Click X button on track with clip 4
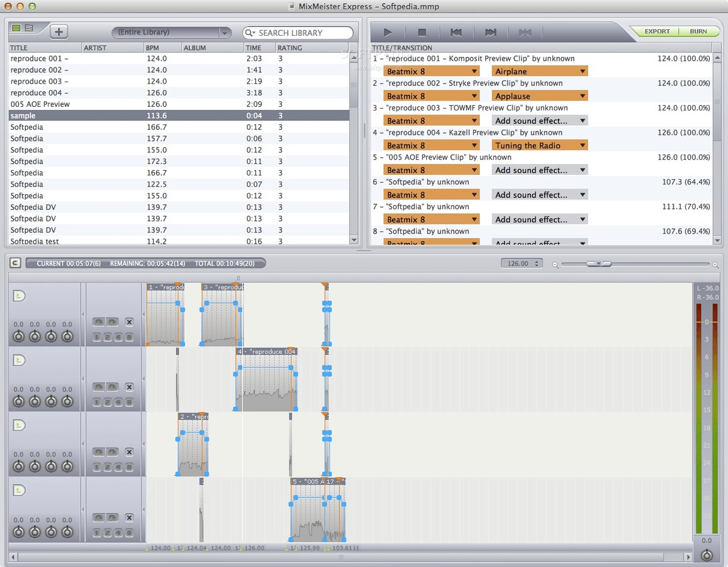The width and height of the screenshot is (728, 567). pyautogui.click(x=129, y=387)
